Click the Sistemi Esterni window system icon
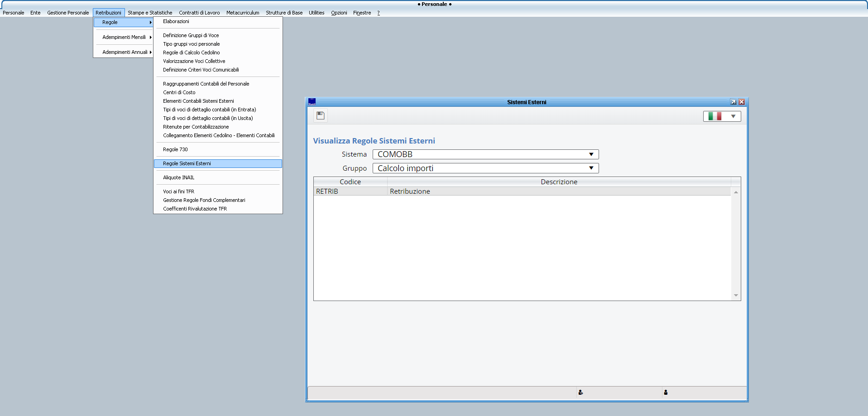The height and width of the screenshot is (416, 868). pyautogui.click(x=312, y=102)
